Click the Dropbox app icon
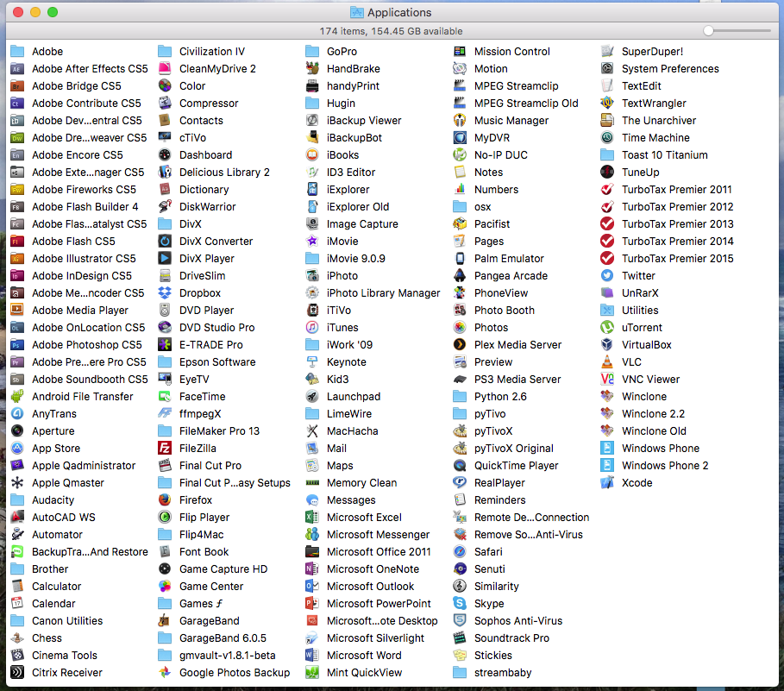Viewport: 784px width, 691px height. (x=165, y=293)
